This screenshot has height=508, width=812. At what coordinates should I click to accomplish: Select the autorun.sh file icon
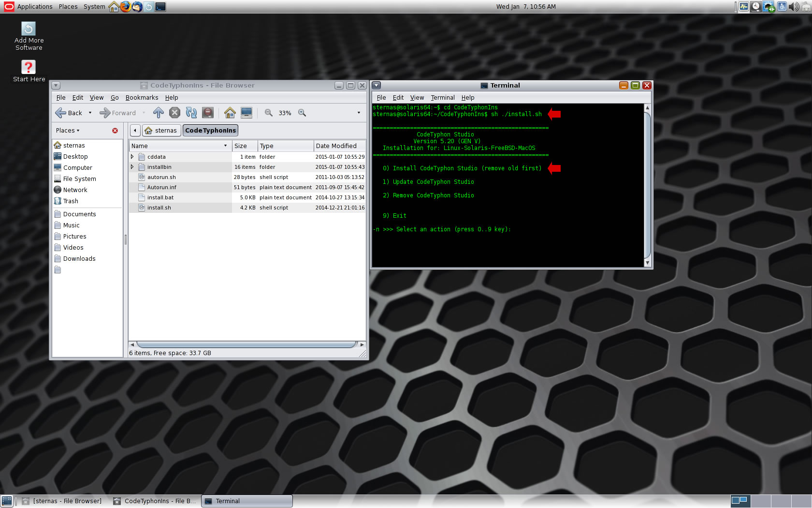(142, 177)
